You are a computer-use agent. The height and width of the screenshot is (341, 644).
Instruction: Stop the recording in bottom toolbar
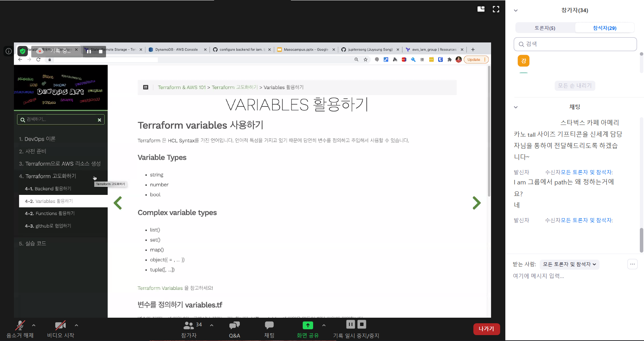(x=362, y=324)
